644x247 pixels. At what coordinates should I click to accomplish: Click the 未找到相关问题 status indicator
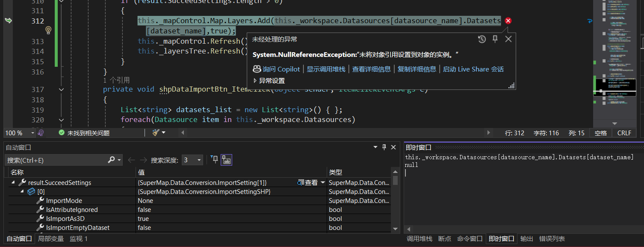(84, 133)
